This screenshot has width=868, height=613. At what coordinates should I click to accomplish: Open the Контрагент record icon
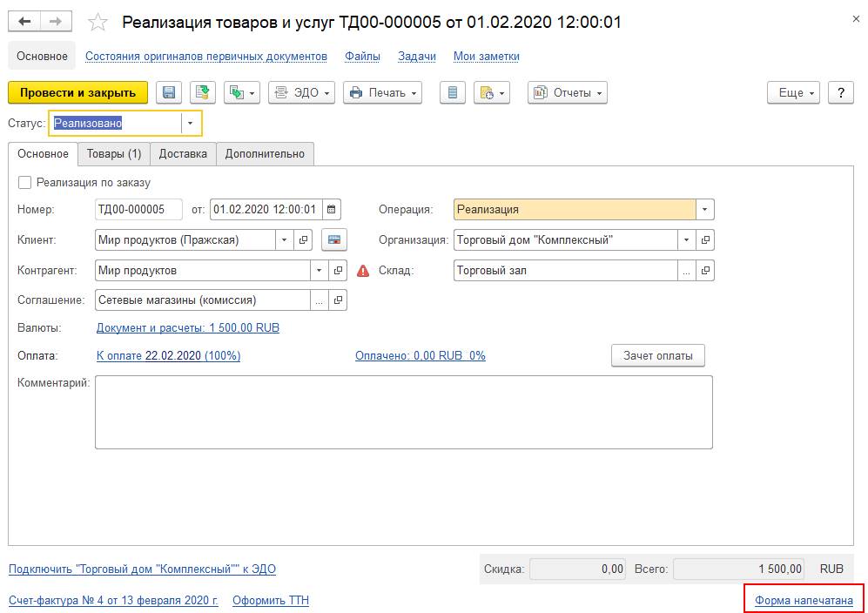338,270
